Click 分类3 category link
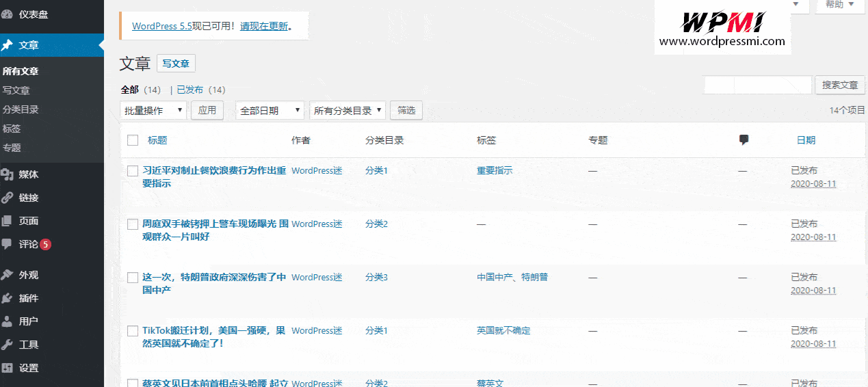 (376, 278)
